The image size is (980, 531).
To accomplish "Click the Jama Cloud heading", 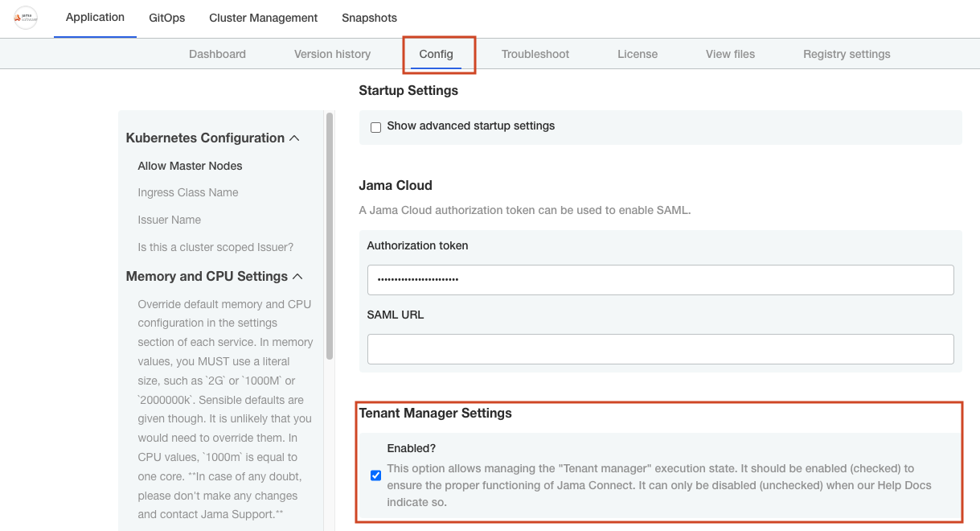I will pos(396,186).
